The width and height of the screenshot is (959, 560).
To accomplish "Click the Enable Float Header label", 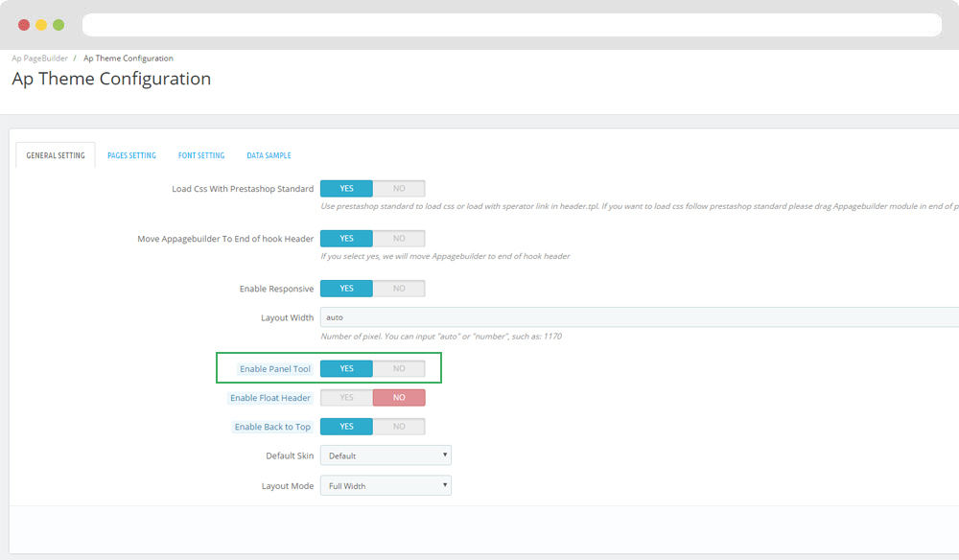I will tap(270, 398).
